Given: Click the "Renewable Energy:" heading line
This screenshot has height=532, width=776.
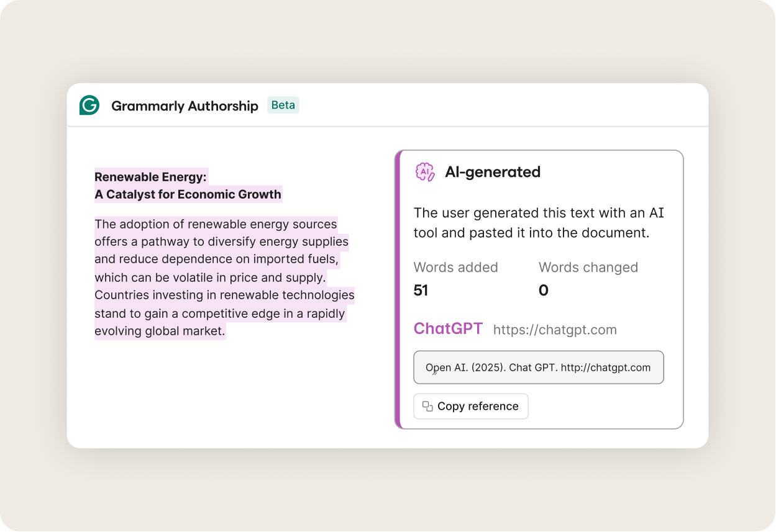Looking at the screenshot, I should (x=150, y=177).
